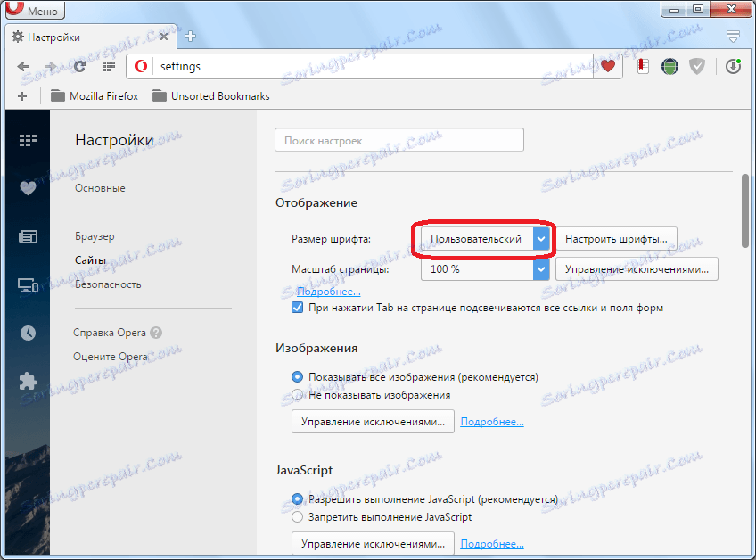The width and height of the screenshot is (756, 560).
Task: Open Speed Dial grid in toolbar
Action: [109, 67]
